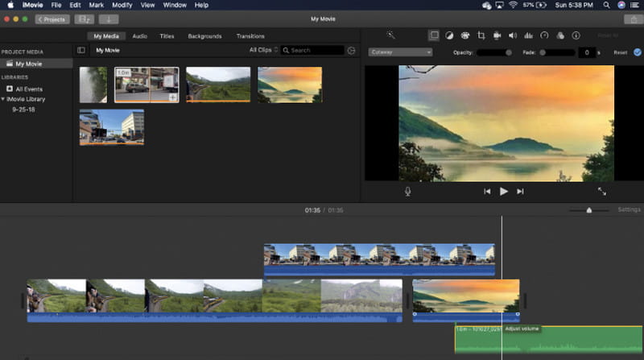Open timeline Settings
The width and height of the screenshot is (644, 360).
click(629, 209)
